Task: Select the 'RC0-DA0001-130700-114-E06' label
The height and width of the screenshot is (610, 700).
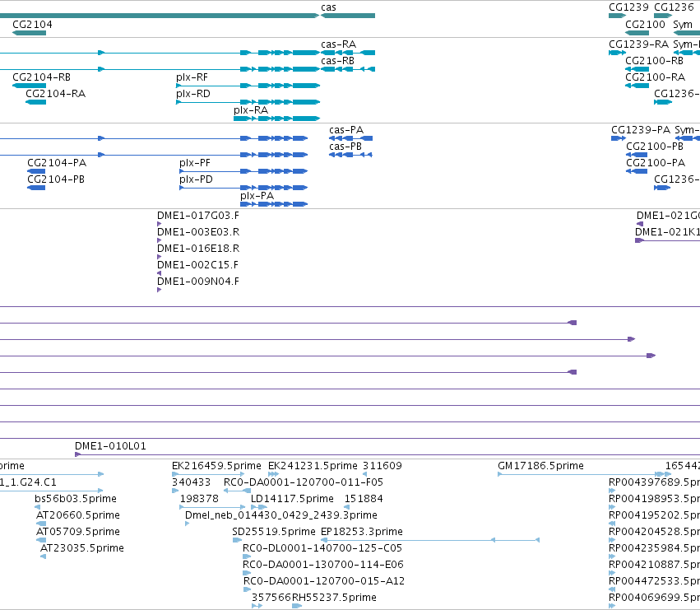Action: [322, 565]
